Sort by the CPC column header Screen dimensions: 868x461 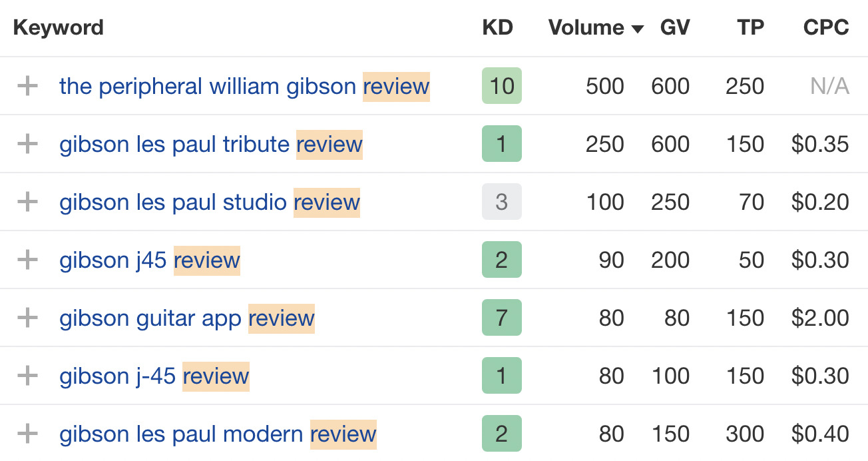tap(825, 27)
